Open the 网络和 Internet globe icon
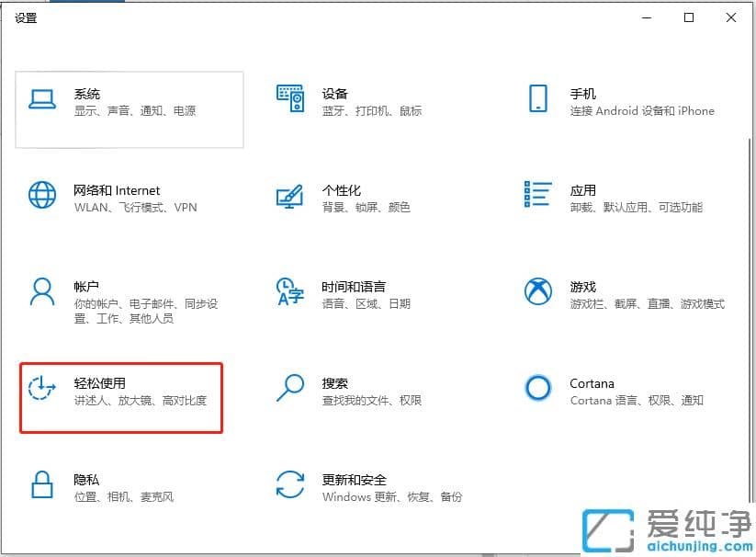The image size is (756, 557). [x=41, y=196]
